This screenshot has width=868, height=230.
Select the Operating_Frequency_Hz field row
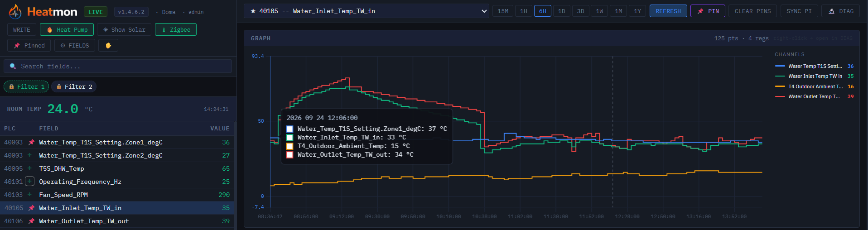(117, 182)
